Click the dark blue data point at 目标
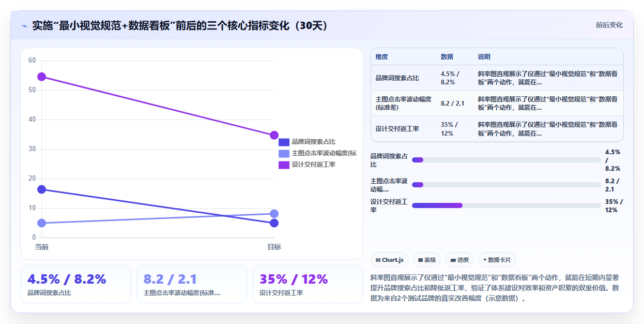This screenshot has width=644, height=324. coord(274,223)
